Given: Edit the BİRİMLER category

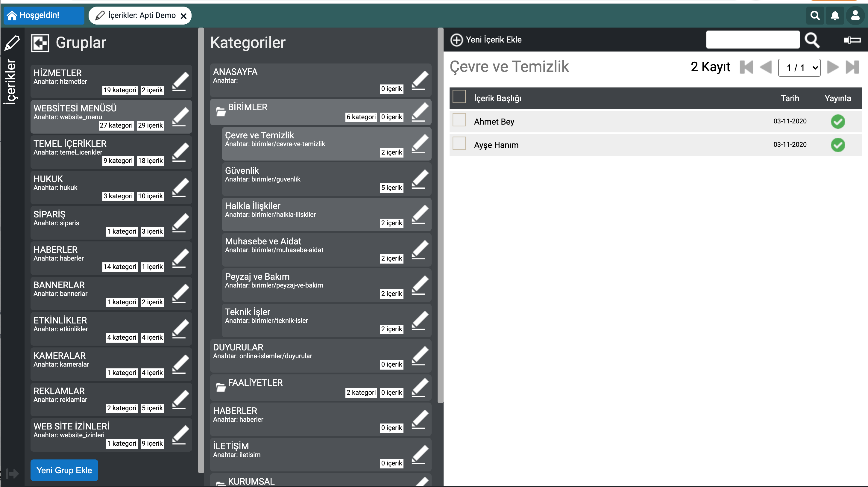Looking at the screenshot, I should coord(420,112).
